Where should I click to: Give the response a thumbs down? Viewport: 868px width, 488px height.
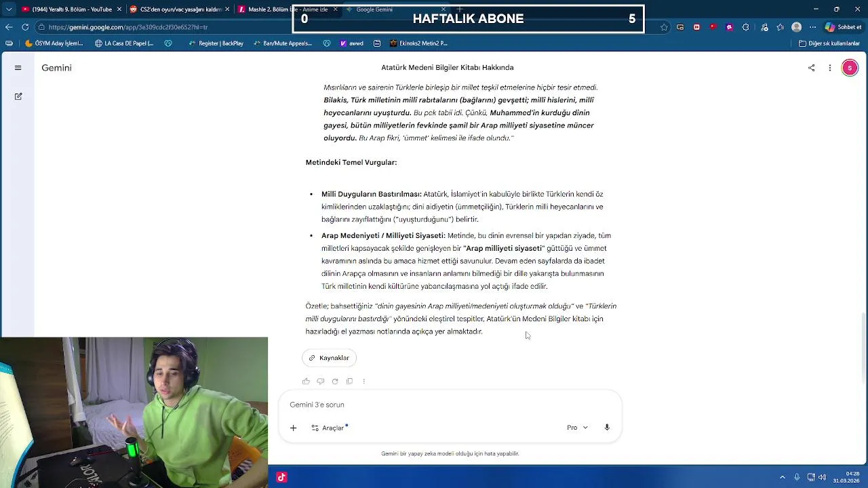click(x=321, y=382)
